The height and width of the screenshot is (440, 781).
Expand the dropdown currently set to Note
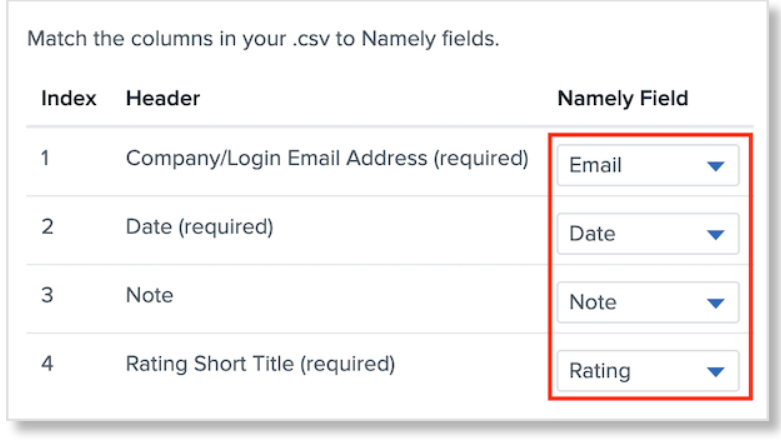[647, 302]
